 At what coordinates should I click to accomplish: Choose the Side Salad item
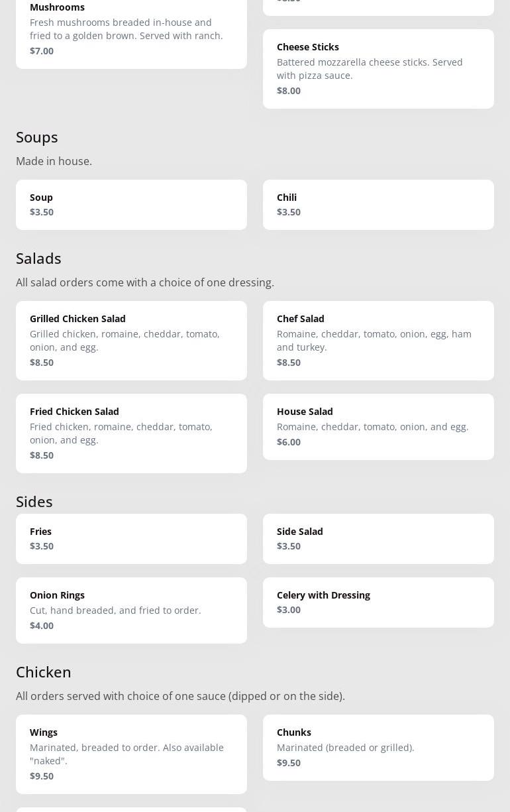[x=378, y=538]
